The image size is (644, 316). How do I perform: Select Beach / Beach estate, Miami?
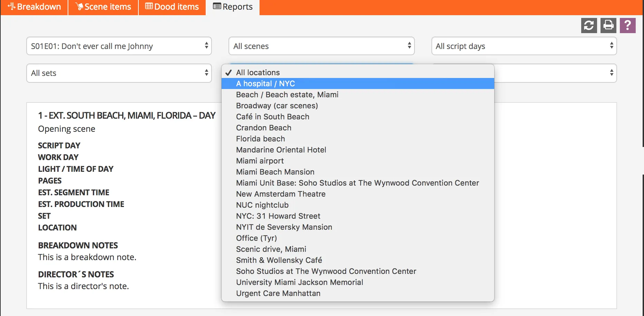[358, 95]
